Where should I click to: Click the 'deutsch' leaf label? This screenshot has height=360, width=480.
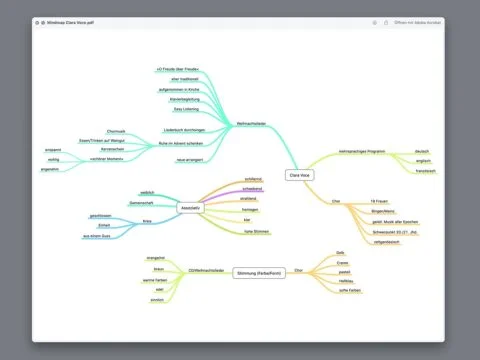pyautogui.click(x=422, y=151)
